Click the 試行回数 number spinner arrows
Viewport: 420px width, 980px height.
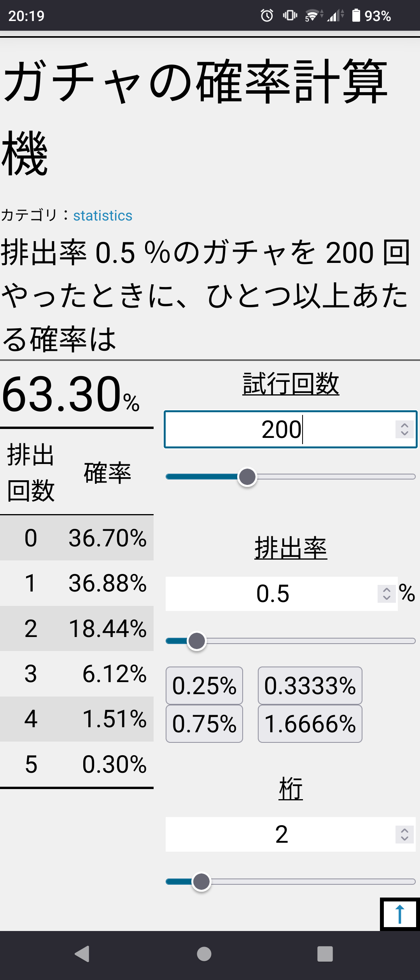tap(404, 429)
